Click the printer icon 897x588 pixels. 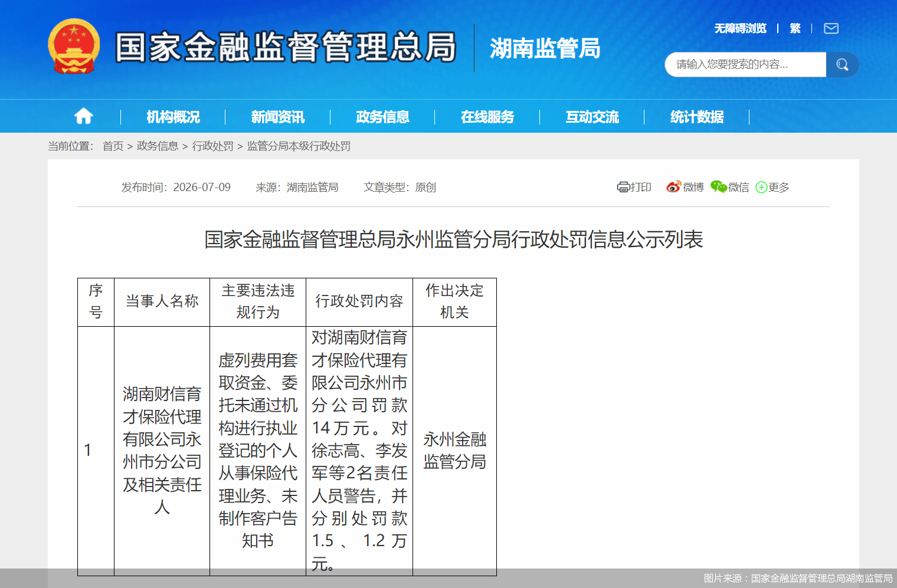click(623, 187)
